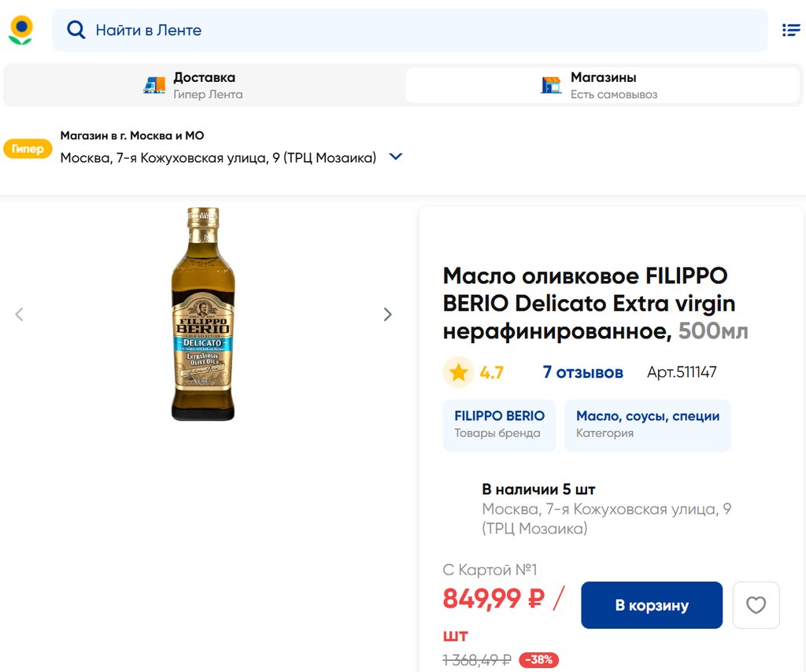The image size is (806, 672).
Task: Click the Lenta sunflower logo
Action: [21, 30]
